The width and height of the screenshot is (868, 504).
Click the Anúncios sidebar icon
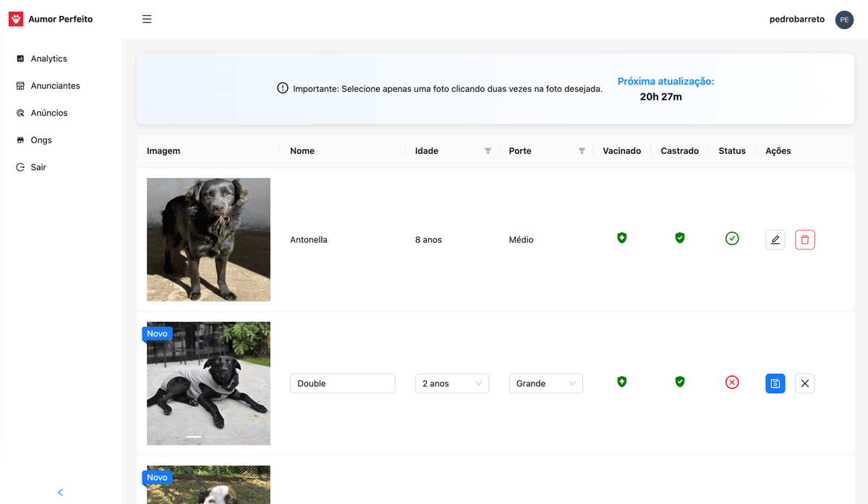(20, 113)
